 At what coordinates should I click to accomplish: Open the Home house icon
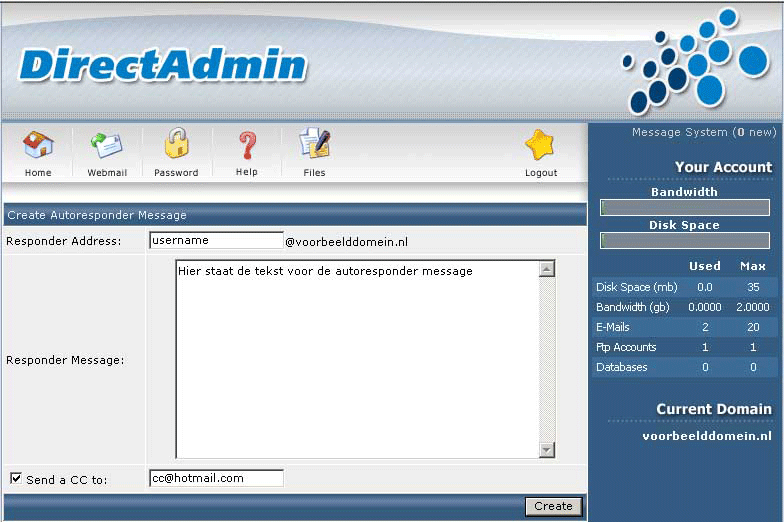pyautogui.click(x=38, y=145)
